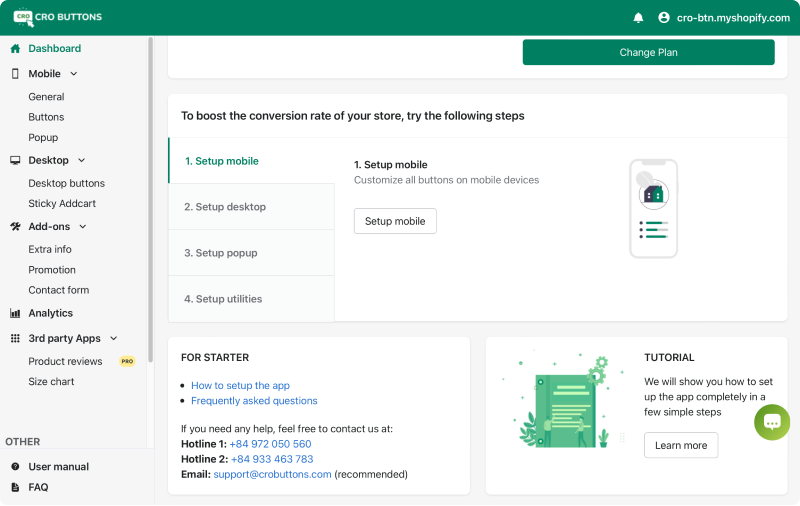
Task: Click the Analytics bar chart icon
Action: pyautogui.click(x=15, y=313)
